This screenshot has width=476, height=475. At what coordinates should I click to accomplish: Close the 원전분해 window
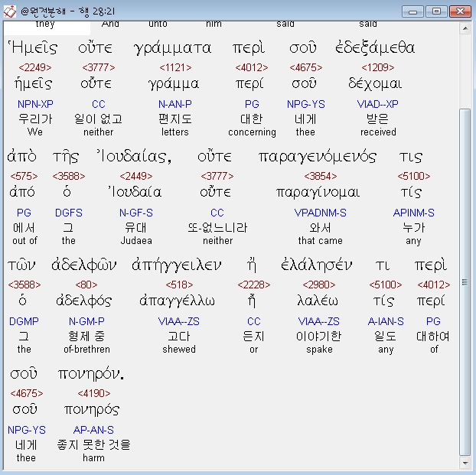[x=460, y=11]
